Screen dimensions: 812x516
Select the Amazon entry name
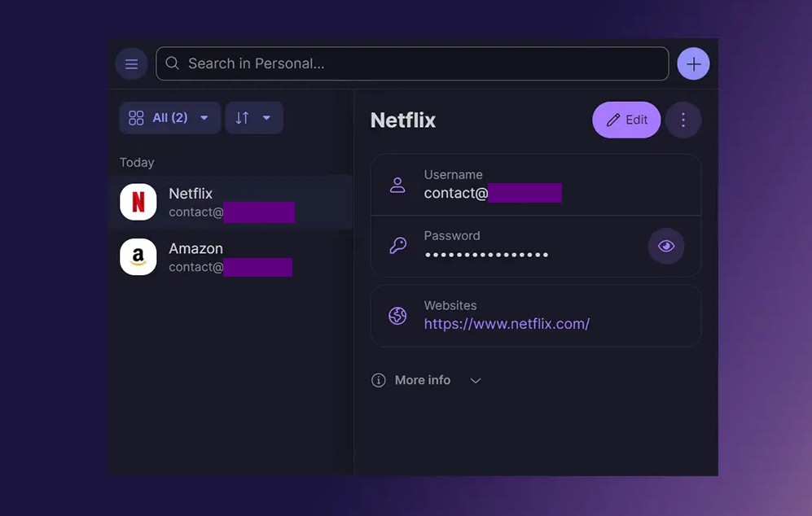coord(195,249)
